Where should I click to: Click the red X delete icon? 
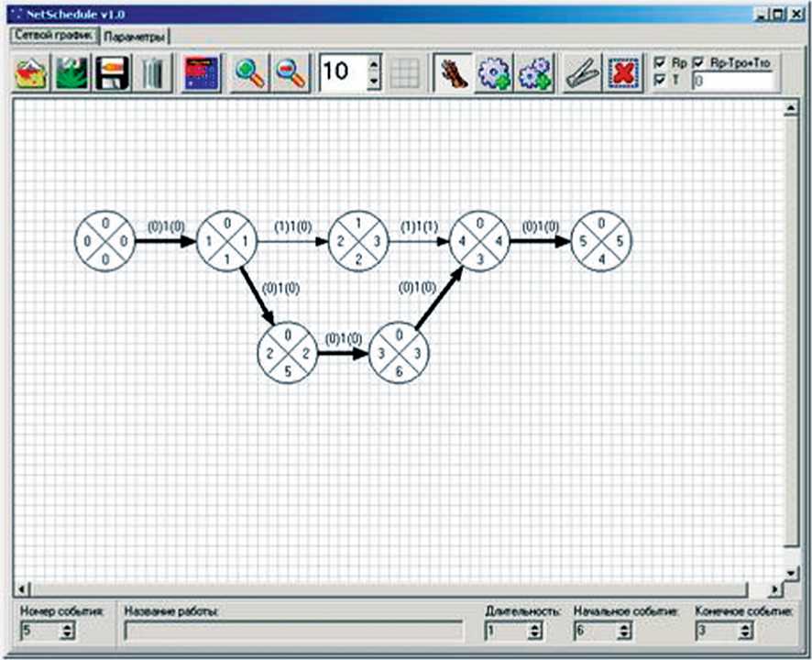click(x=623, y=73)
